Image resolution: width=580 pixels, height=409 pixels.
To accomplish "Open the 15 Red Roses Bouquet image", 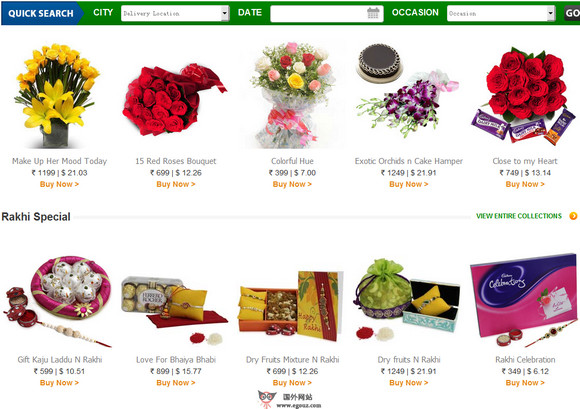I will pos(174,100).
